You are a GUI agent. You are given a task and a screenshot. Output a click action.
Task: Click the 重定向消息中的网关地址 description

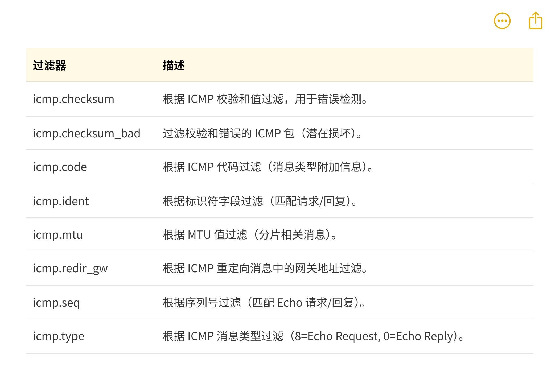(x=265, y=268)
